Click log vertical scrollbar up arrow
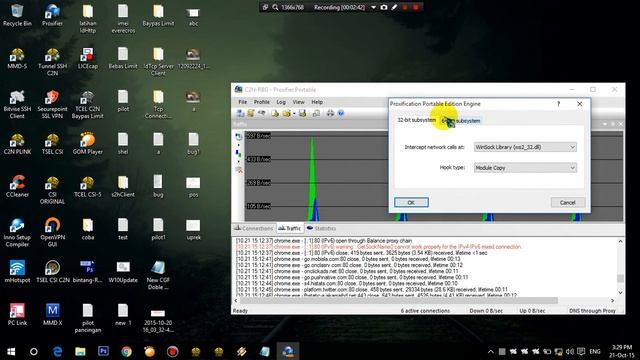 [620, 241]
